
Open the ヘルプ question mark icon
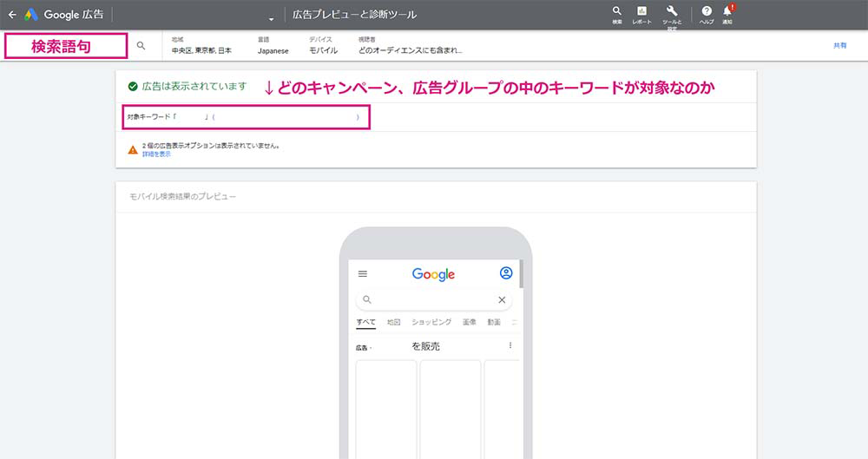pyautogui.click(x=707, y=15)
